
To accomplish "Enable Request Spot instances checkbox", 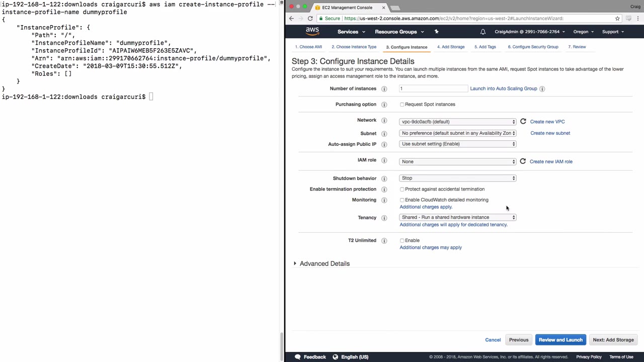I will [402, 105].
